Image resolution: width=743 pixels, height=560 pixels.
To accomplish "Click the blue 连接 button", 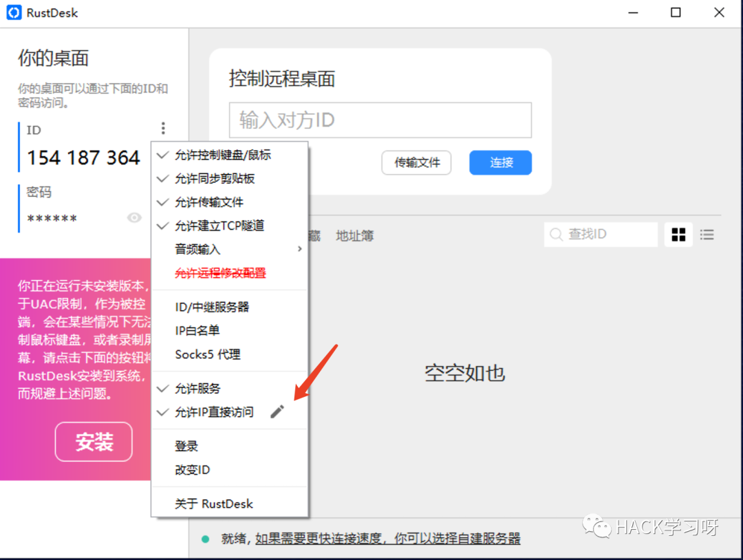I will tap(500, 162).
